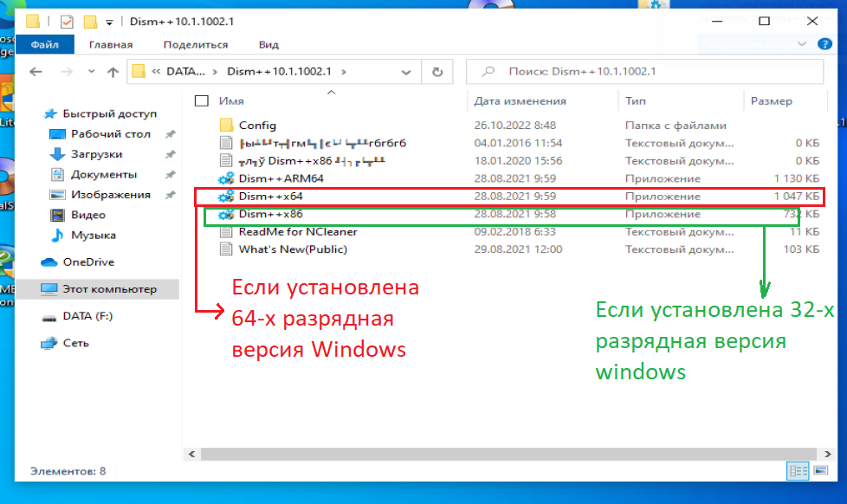This screenshot has height=504, width=847.
Task: Click horizontal scrollbar left arrow
Action: coord(191,455)
